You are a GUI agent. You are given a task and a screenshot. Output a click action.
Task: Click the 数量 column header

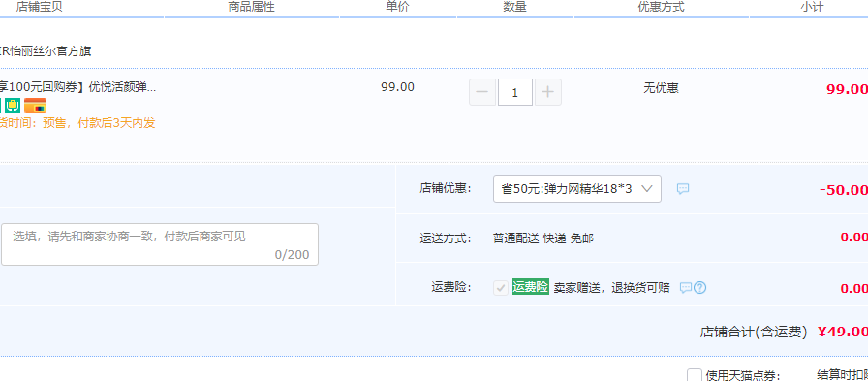point(514,7)
